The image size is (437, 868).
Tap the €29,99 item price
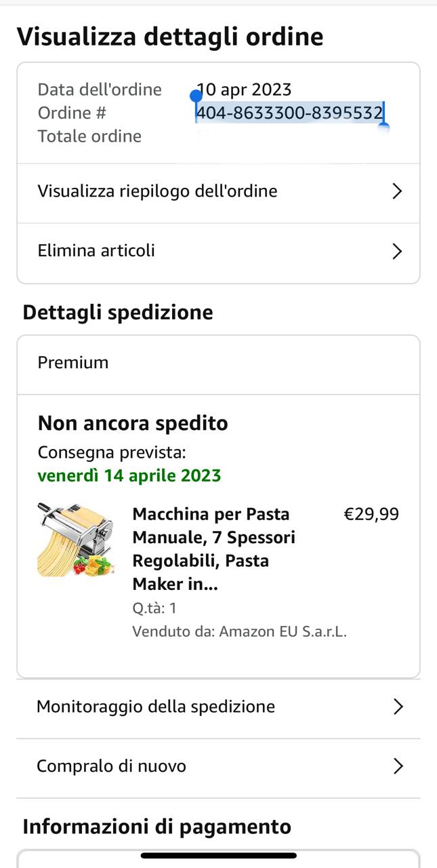tap(371, 514)
